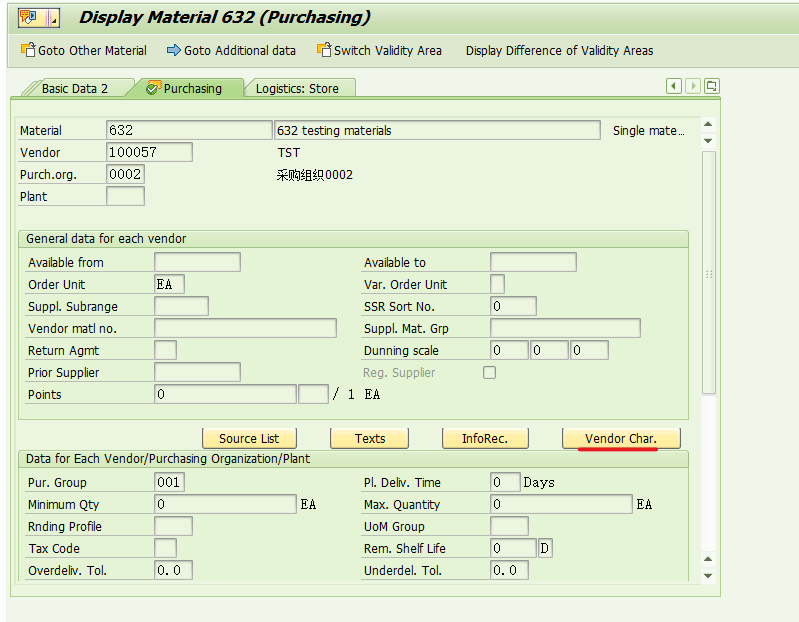The height and width of the screenshot is (622, 799).
Task: Click the Material number field 632
Action: 189,130
